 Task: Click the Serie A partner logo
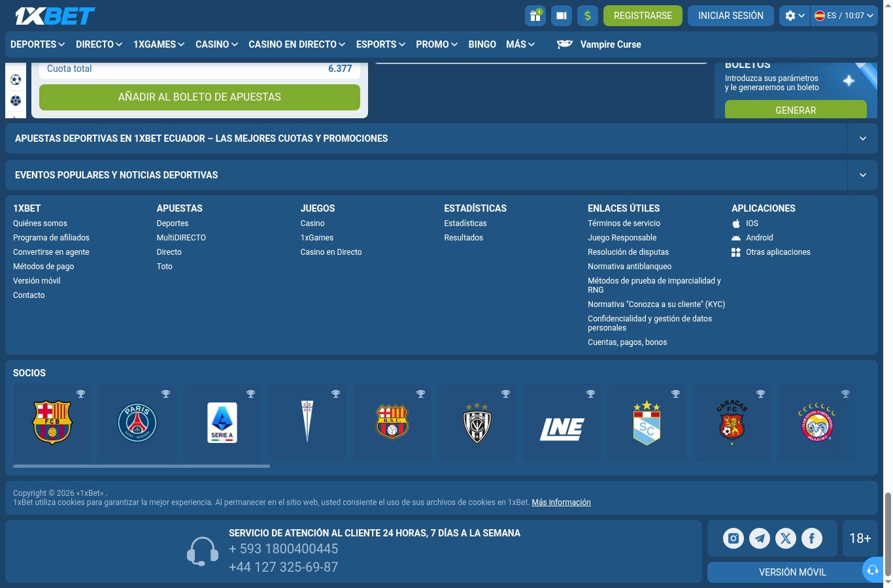coord(222,423)
